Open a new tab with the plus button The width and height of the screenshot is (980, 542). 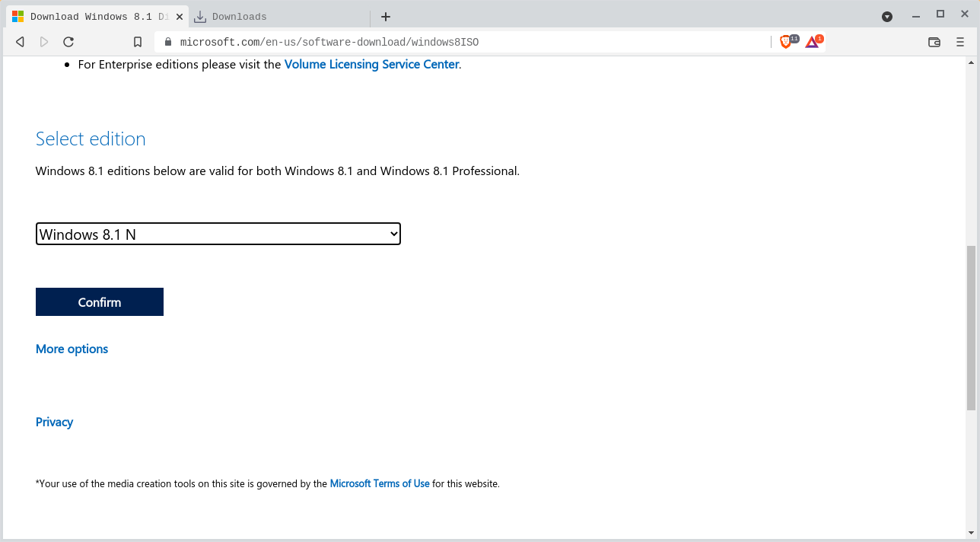coord(386,17)
